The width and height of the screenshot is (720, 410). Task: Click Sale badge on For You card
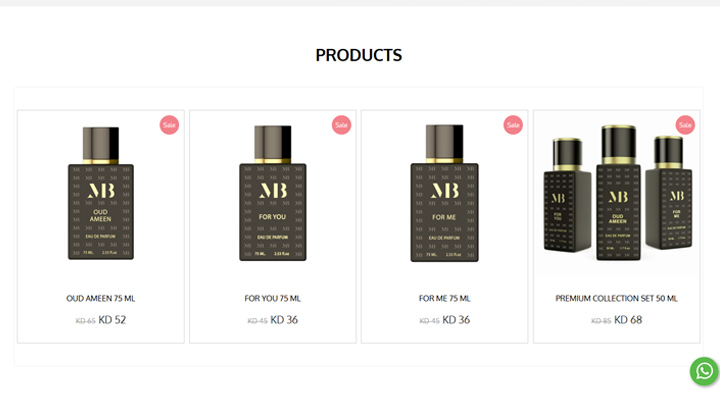341,125
